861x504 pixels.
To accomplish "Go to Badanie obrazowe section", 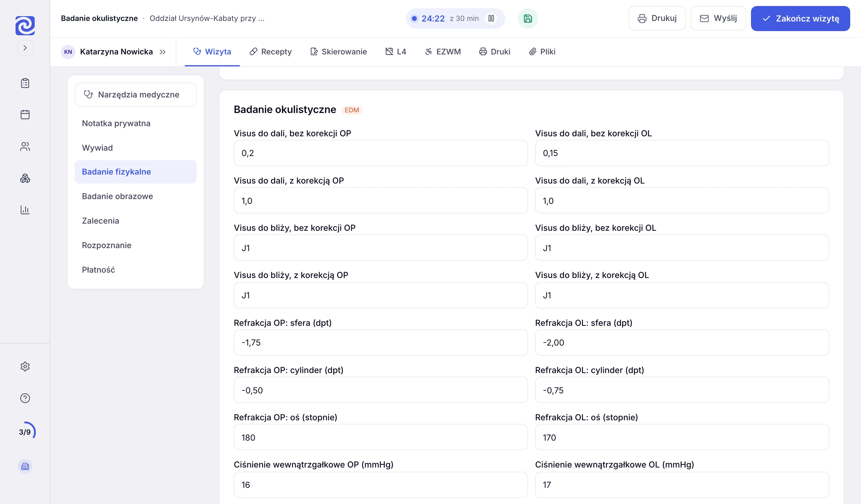I will pyautogui.click(x=136, y=196).
